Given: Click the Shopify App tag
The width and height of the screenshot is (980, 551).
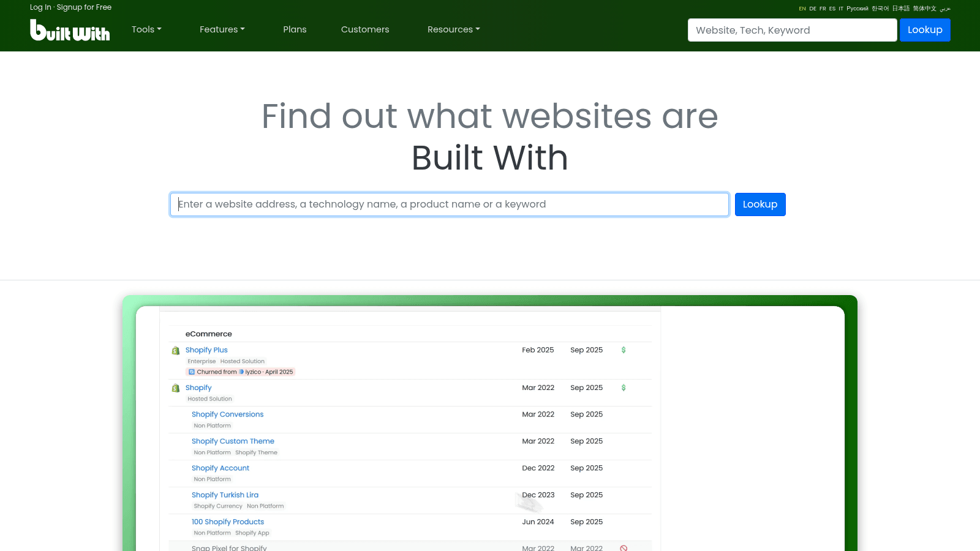Looking at the screenshot, I should click(252, 533).
